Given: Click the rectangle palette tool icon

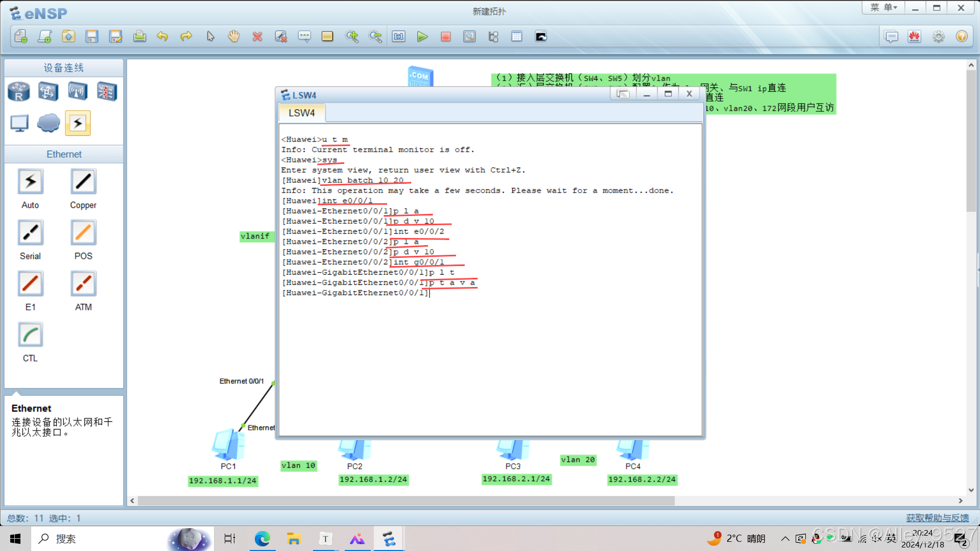Looking at the screenshot, I should (x=327, y=36).
